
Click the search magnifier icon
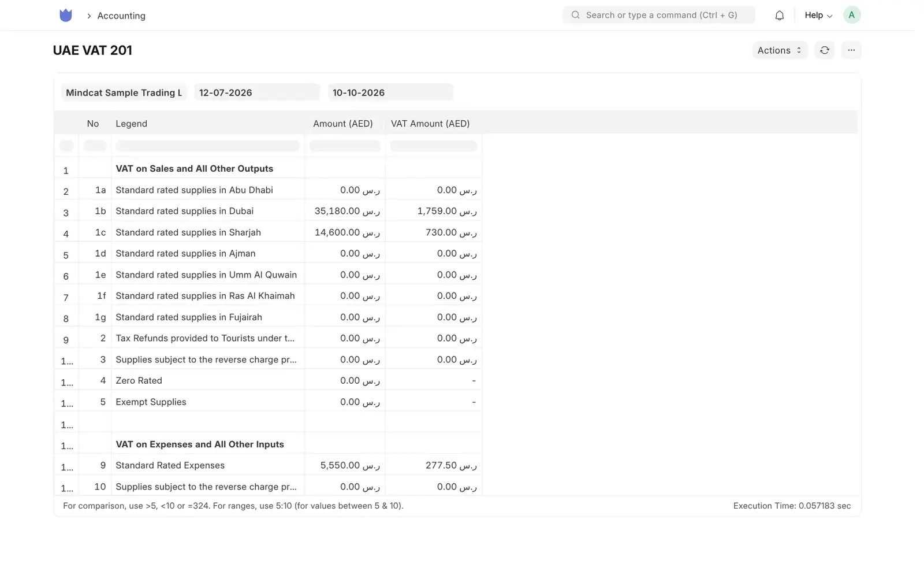(576, 15)
